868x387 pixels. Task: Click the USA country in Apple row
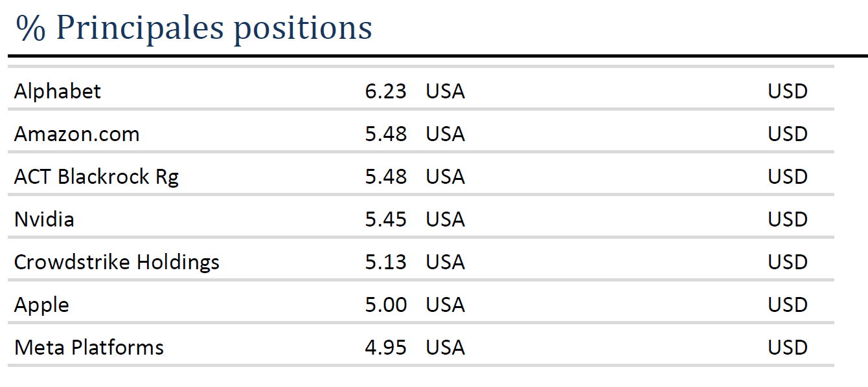(446, 305)
